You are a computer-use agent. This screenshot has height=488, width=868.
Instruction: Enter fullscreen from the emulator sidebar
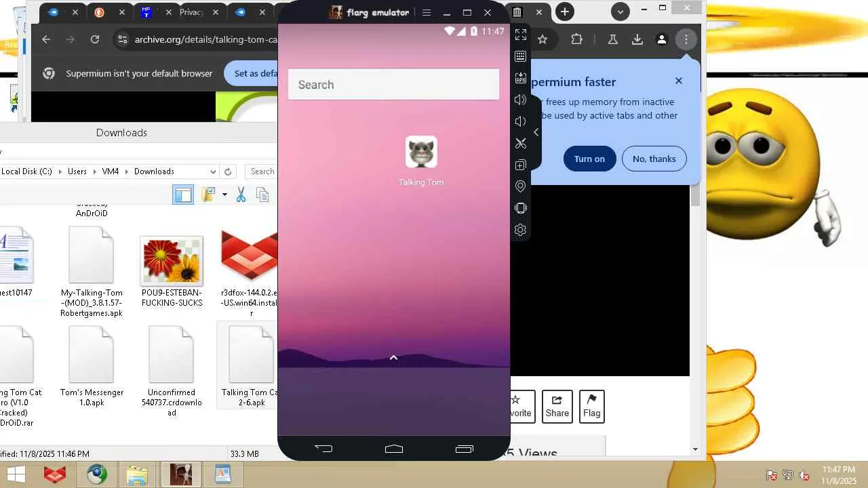[x=521, y=35]
